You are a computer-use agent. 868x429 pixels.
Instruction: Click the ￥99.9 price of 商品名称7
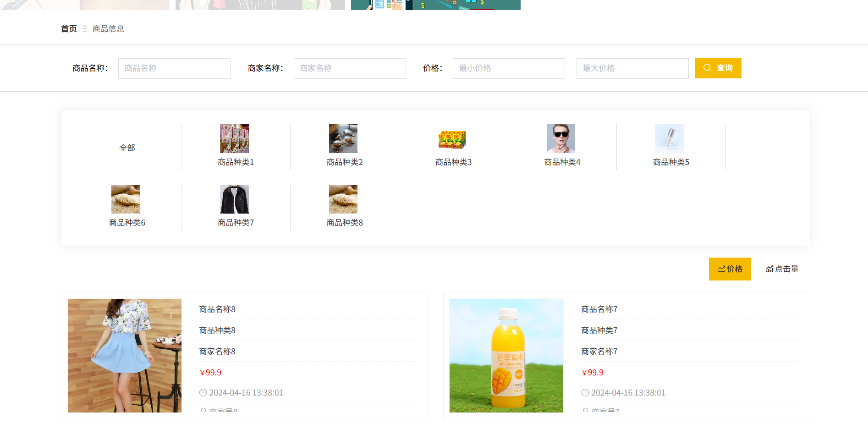click(x=592, y=373)
